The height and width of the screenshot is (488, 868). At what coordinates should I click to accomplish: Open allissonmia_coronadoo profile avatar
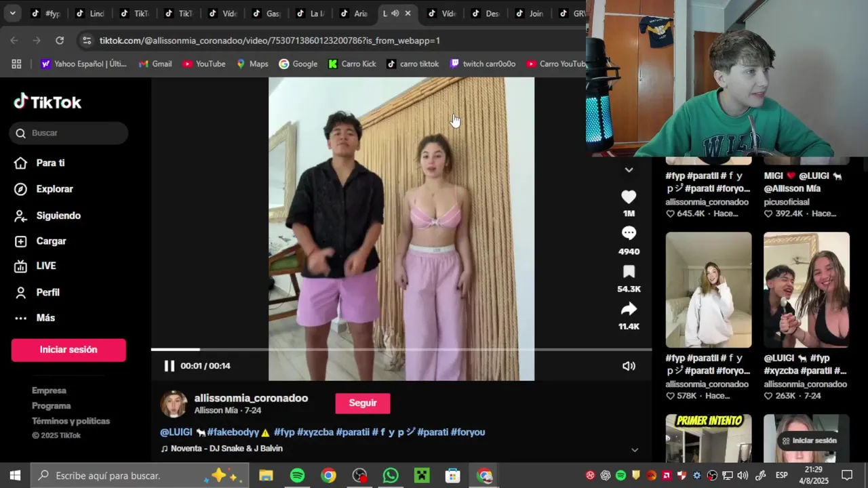174,403
